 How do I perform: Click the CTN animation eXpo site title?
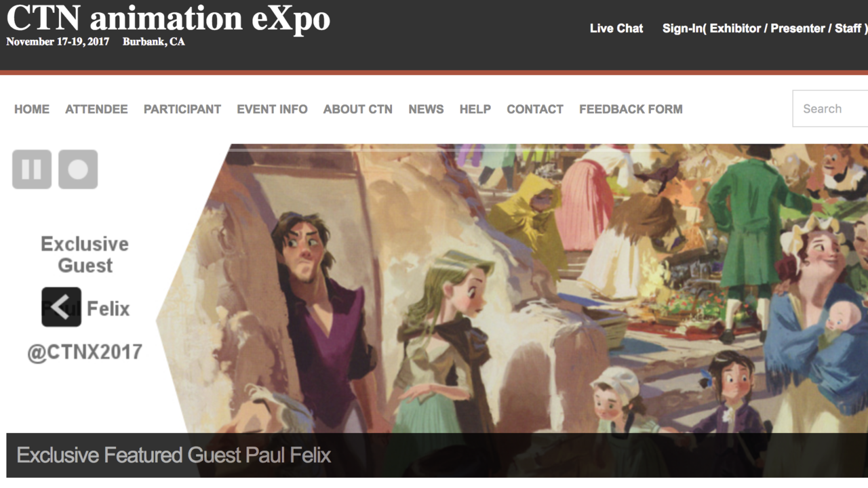168,18
